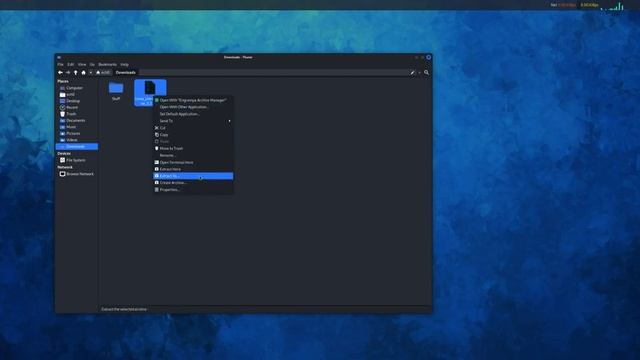Open the network graph in the top panel

tap(612, 6)
